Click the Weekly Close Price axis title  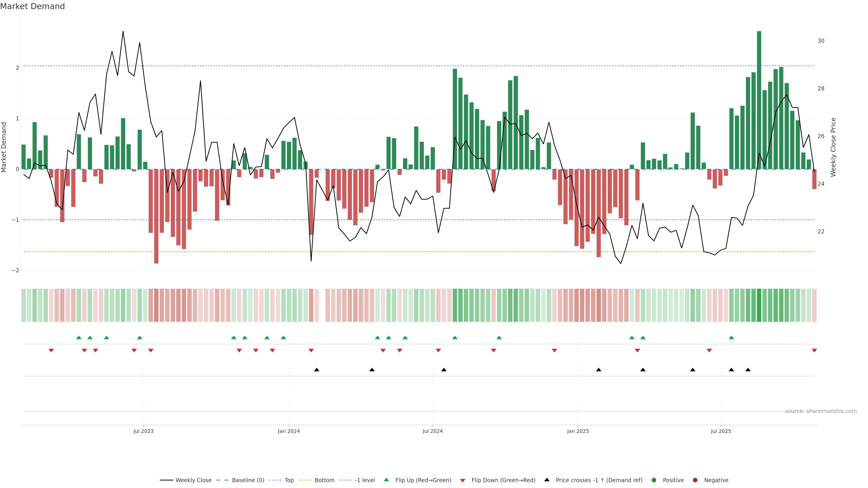point(833,147)
